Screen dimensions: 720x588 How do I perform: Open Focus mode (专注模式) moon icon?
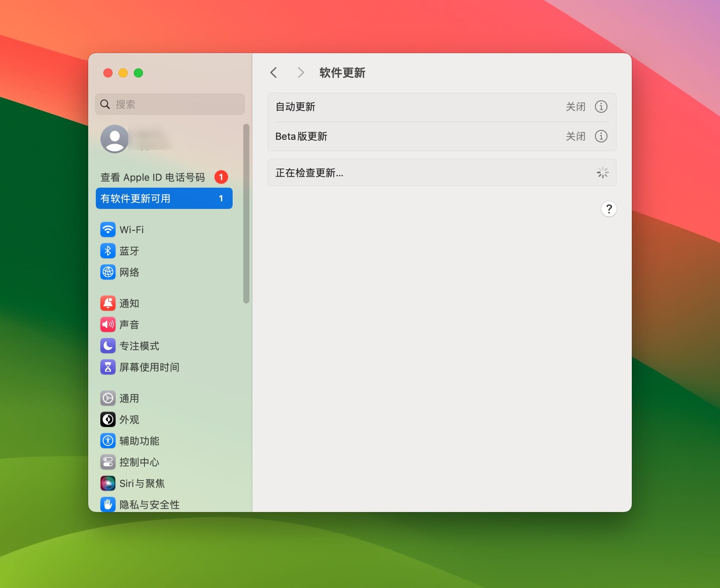108,346
